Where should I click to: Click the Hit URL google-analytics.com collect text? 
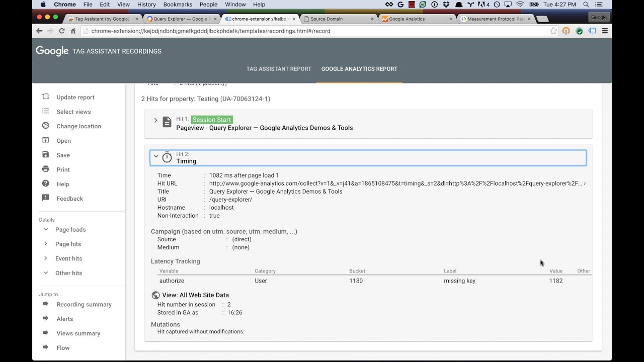(x=395, y=184)
